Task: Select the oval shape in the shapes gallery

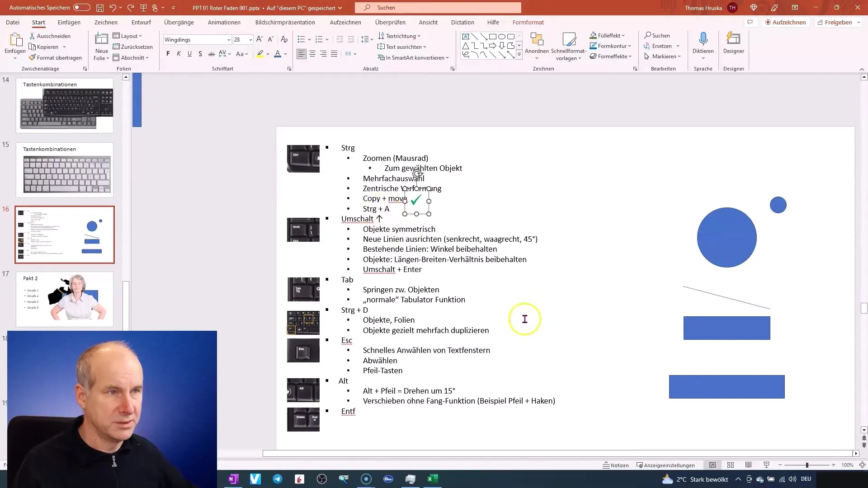Action: coord(501,37)
